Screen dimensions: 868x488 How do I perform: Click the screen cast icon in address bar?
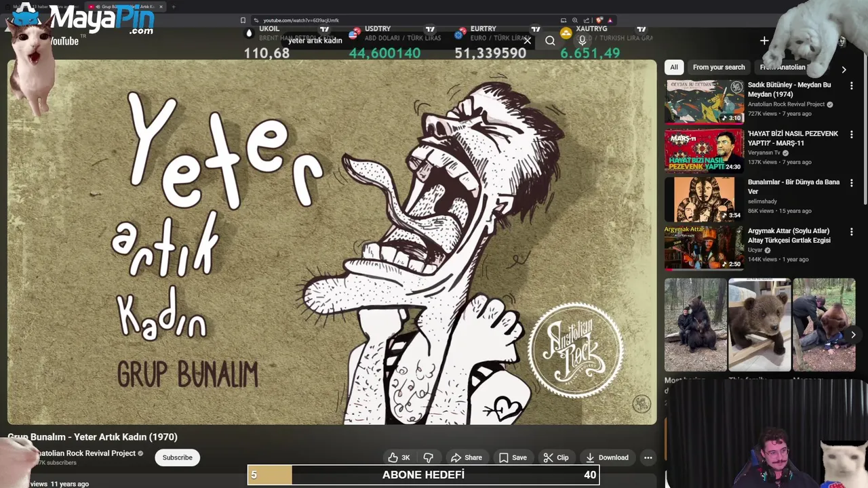point(564,20)
